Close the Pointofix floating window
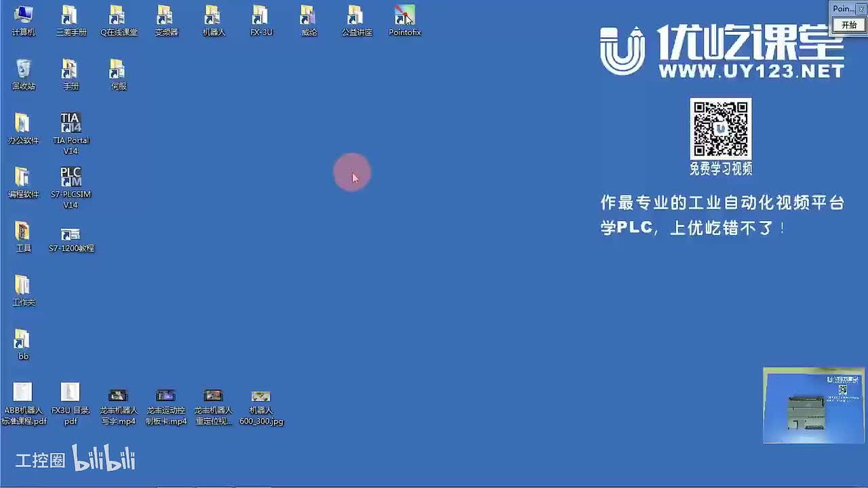Viewport: 868px width, 488px height. (861, 9)
